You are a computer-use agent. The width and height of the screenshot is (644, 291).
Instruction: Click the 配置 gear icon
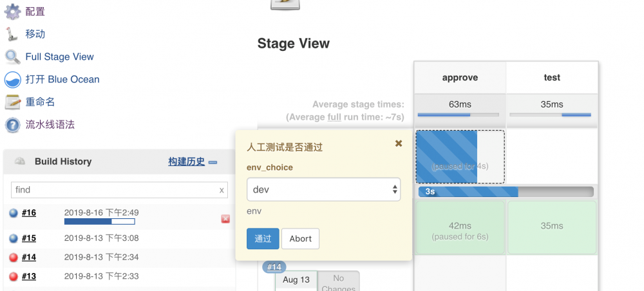point(13,12)
